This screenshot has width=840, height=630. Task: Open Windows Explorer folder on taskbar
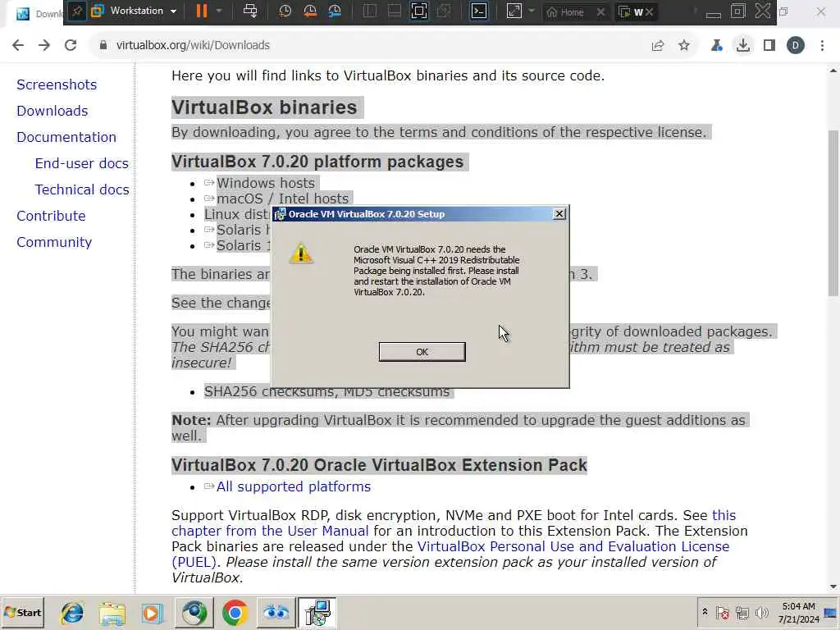pos(112,613)
